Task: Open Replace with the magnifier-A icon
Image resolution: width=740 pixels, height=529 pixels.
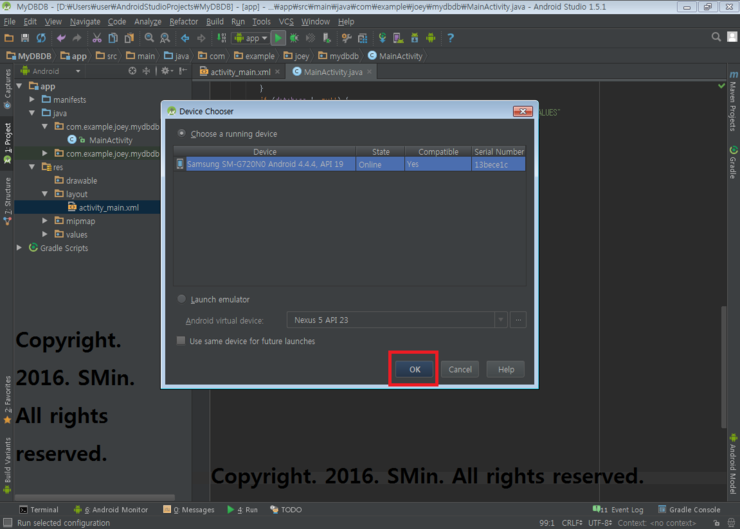Action: coord(165,38)
